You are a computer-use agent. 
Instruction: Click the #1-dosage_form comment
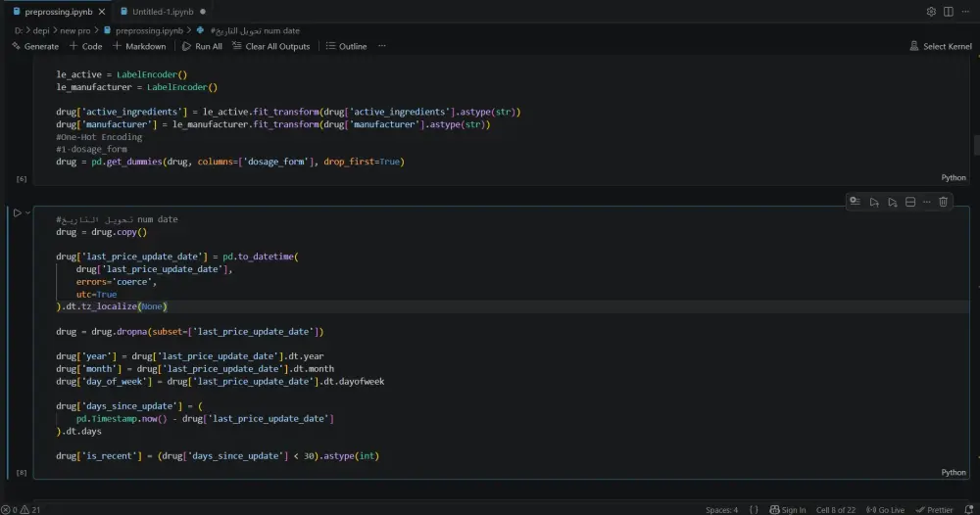coord(91,149)
